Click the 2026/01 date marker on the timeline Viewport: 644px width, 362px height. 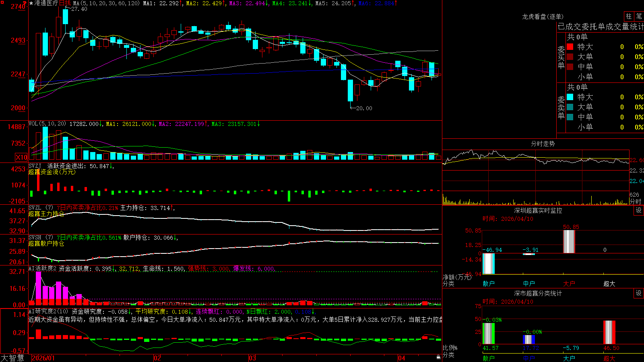point(43,358)
